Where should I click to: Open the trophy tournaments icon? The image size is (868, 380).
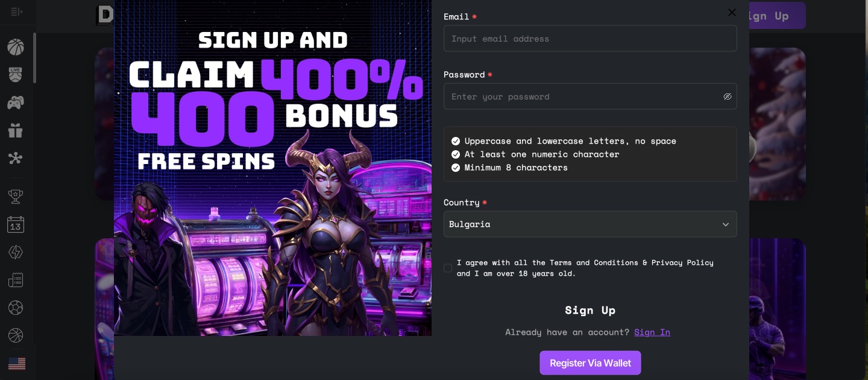16,196
